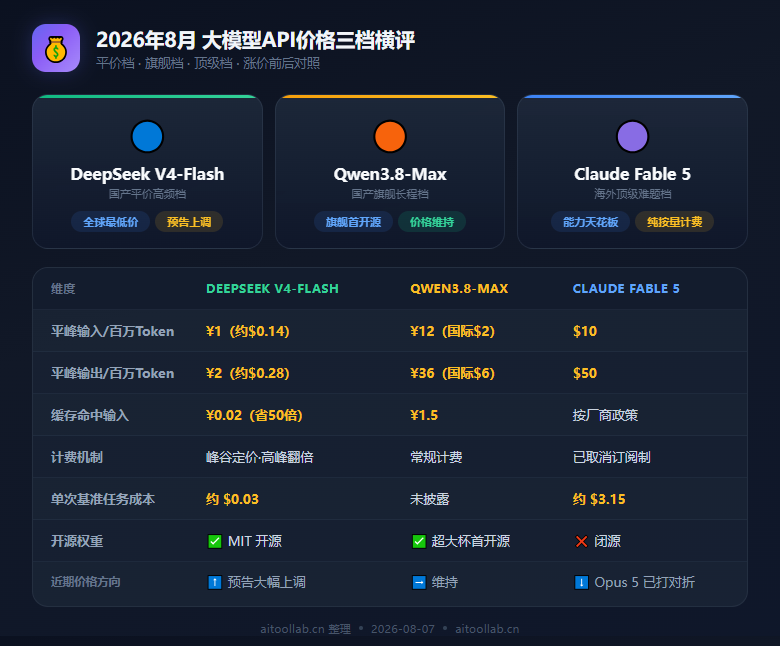Click the $50 price cell
This screenshot has width=780, height=646.
[x=585, y=373]
